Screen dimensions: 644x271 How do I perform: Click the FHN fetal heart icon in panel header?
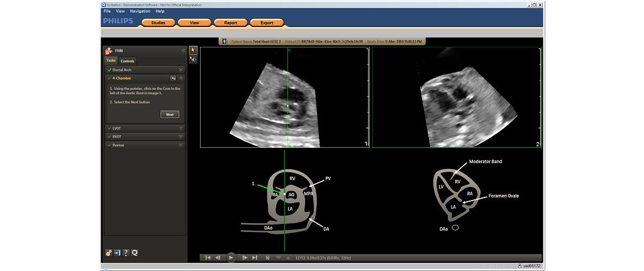coord(109,50)
